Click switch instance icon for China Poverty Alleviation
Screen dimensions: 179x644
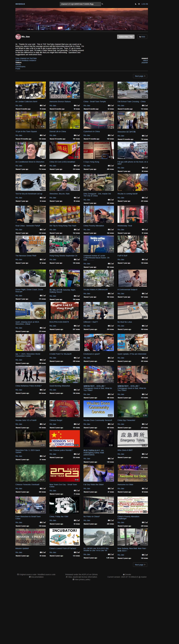[x=113, y=230]
